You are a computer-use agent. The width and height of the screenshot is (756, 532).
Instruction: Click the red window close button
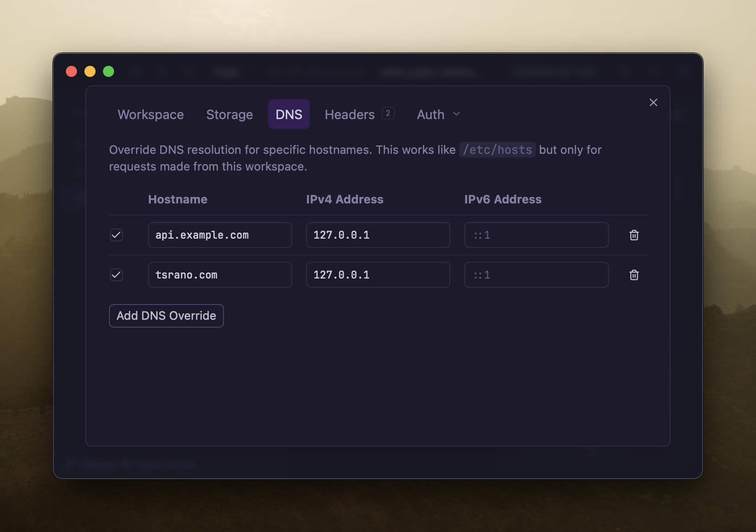click(x=71, y=71)
